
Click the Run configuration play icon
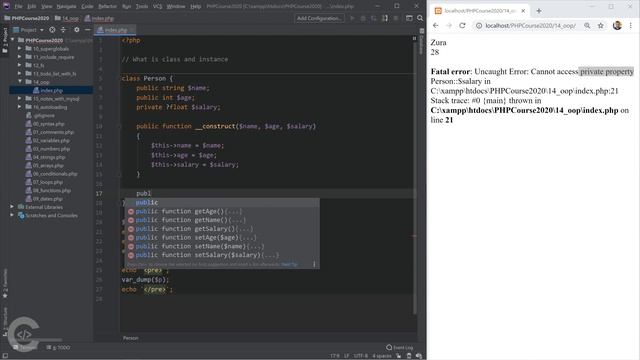(352, 18)
